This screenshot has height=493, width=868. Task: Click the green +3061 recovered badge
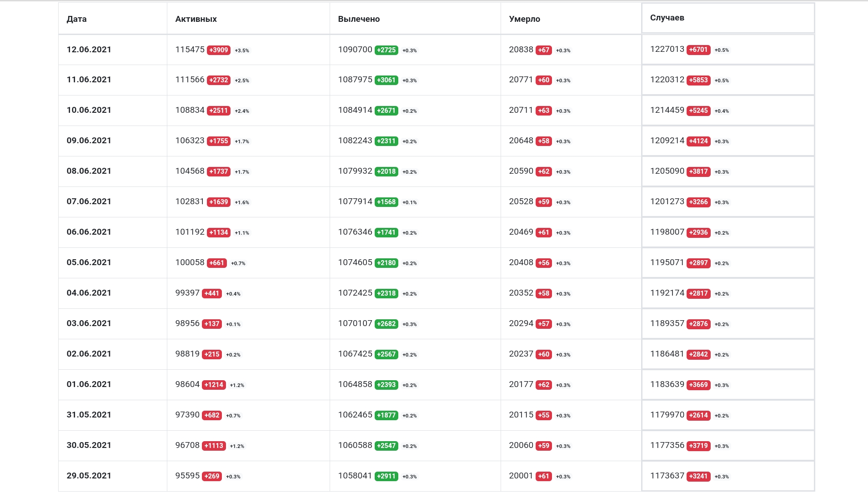click(x=386, y=80)
